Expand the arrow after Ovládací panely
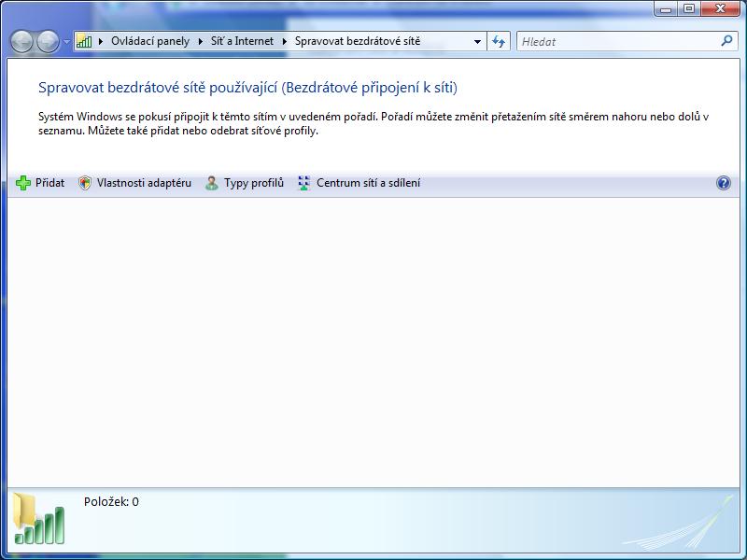Image resolution: width=747 pixels, height=560 pixels. tap(200, 41)
